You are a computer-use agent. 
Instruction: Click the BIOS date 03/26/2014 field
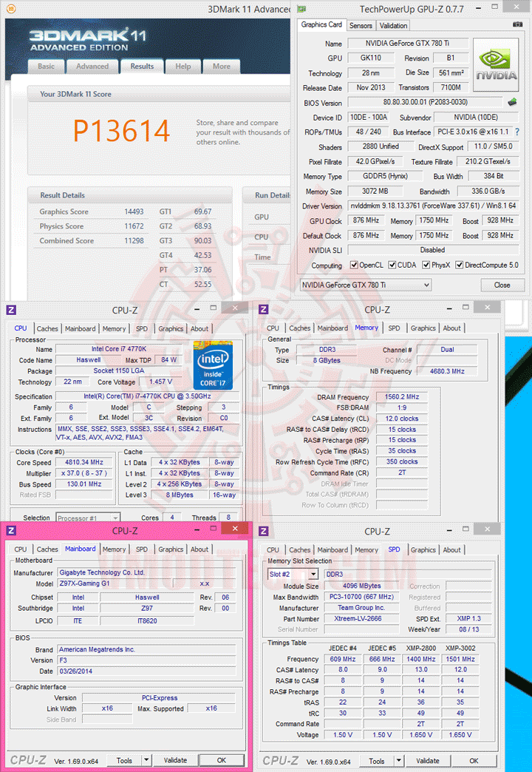click(x=146, y=671)
